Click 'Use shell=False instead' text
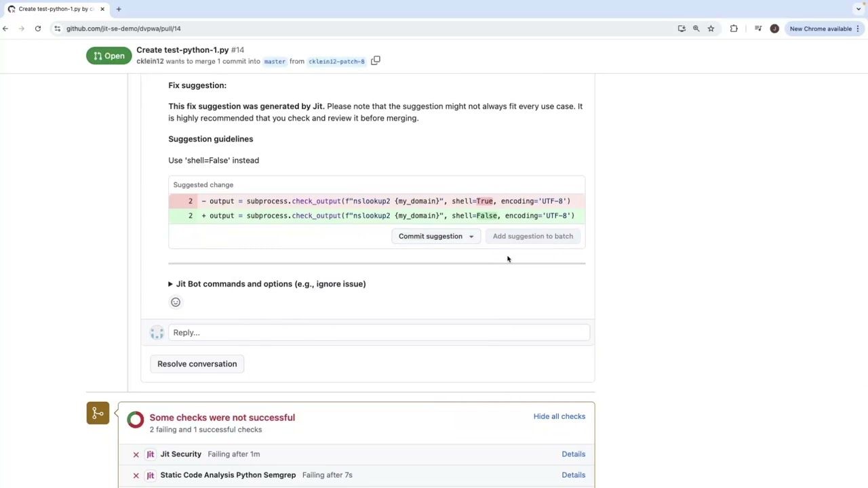 [214, 161]
